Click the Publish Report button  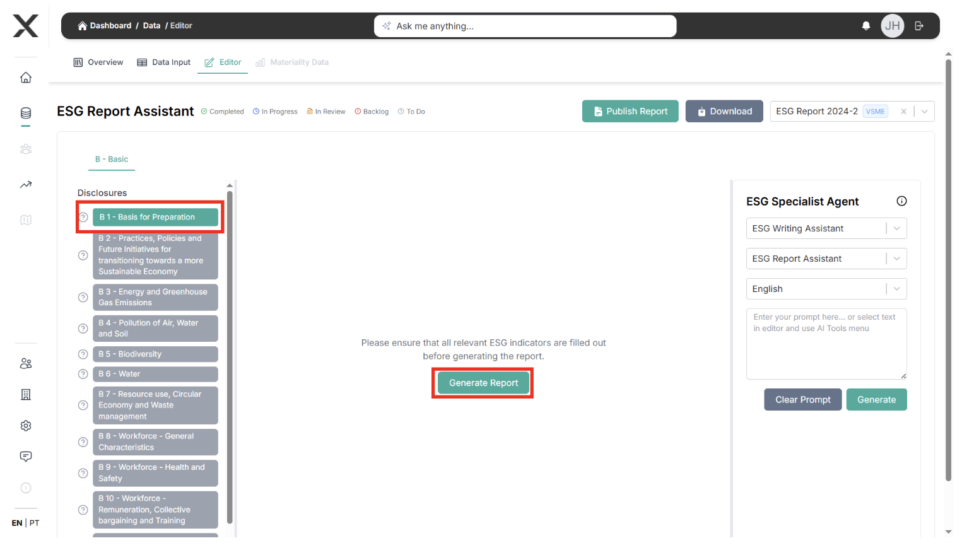(630, 111)
